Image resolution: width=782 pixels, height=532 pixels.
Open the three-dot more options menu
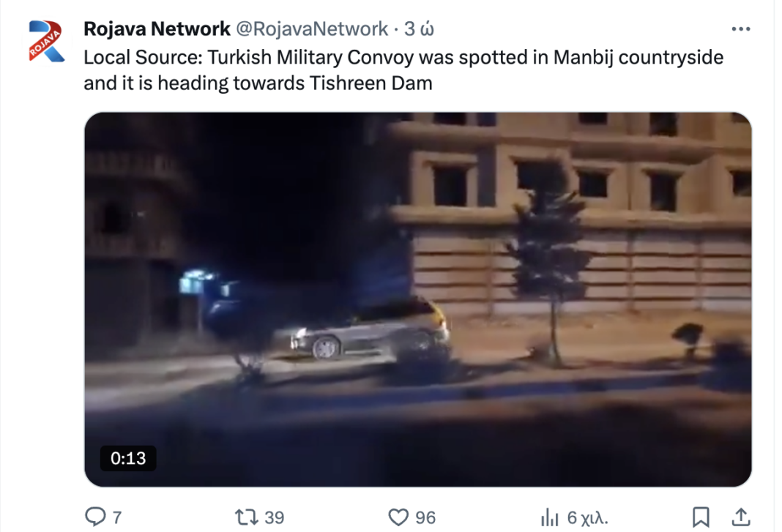(740, 29)
